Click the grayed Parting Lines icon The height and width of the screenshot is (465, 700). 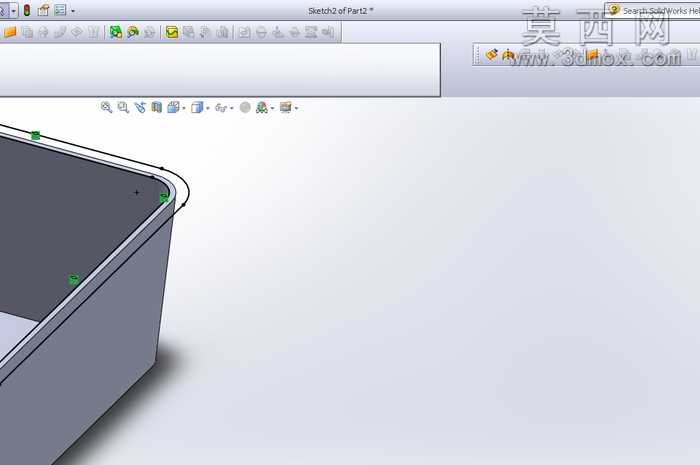click(261, 32)
